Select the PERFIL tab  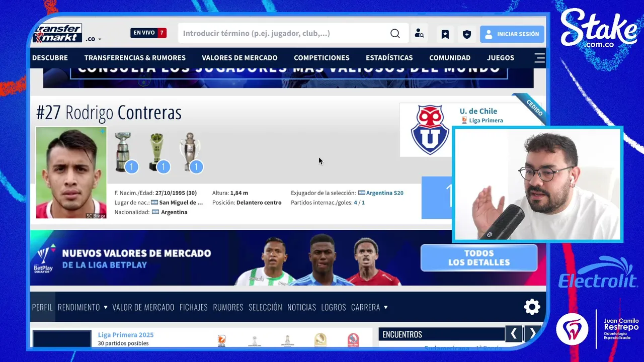(x=42, y=307)
